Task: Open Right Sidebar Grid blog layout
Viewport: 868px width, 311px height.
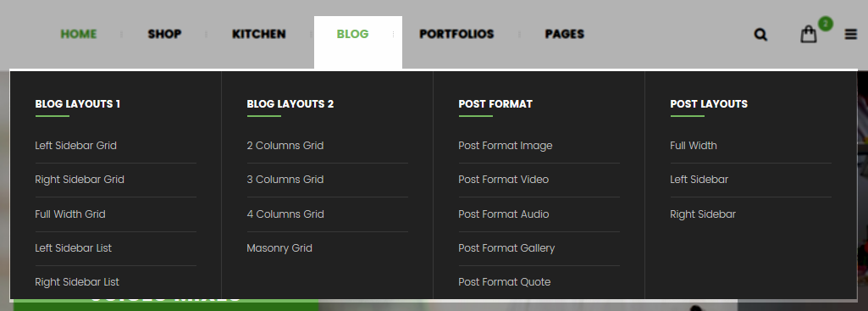Action: pos(80,180)
